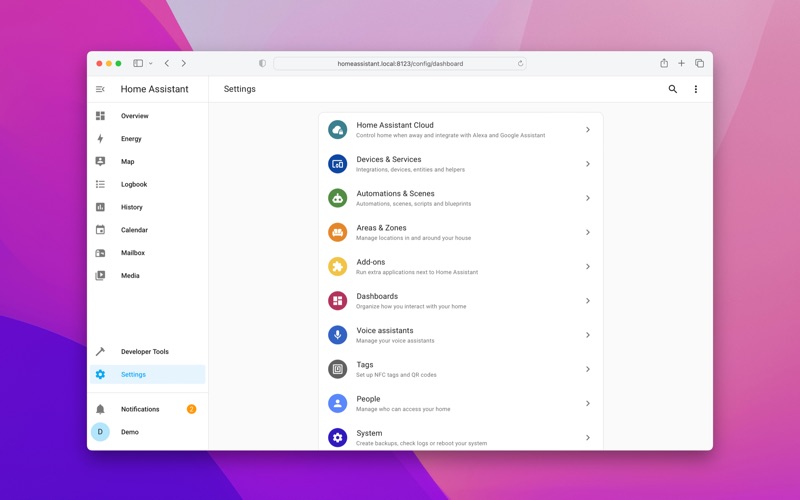The height and width of the screenshot is (500, 800).
Task: Expand Home Assistant Cloud chevron
Action: [588, 130]
